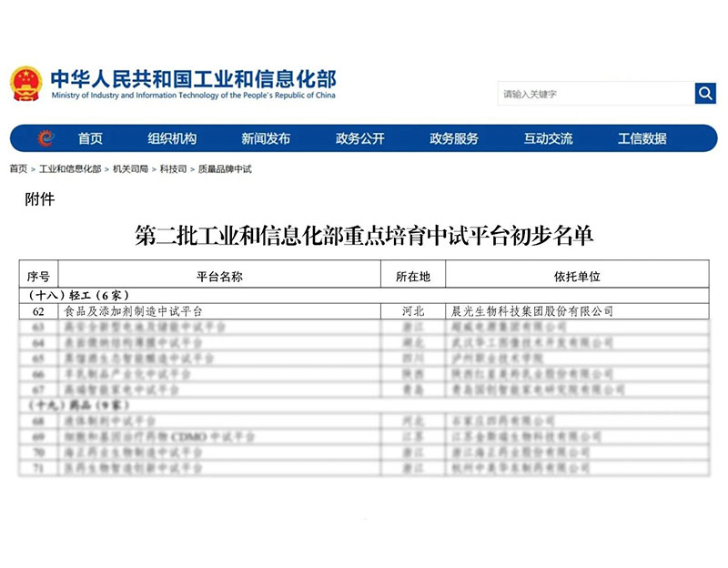Click the blue search magnifier button
728x568 pixels.
[x=705, y=94]
